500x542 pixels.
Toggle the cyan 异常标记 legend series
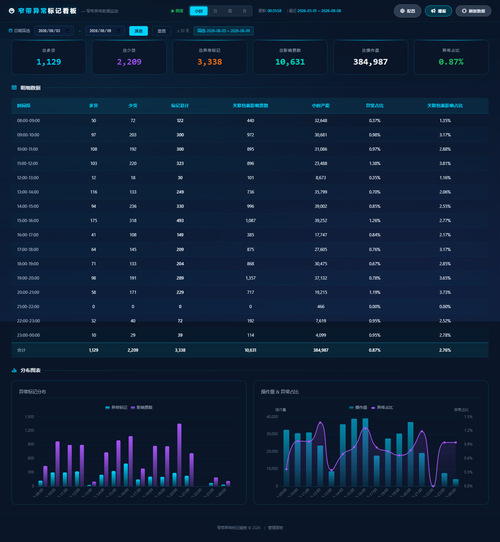[x=116, y=408]
